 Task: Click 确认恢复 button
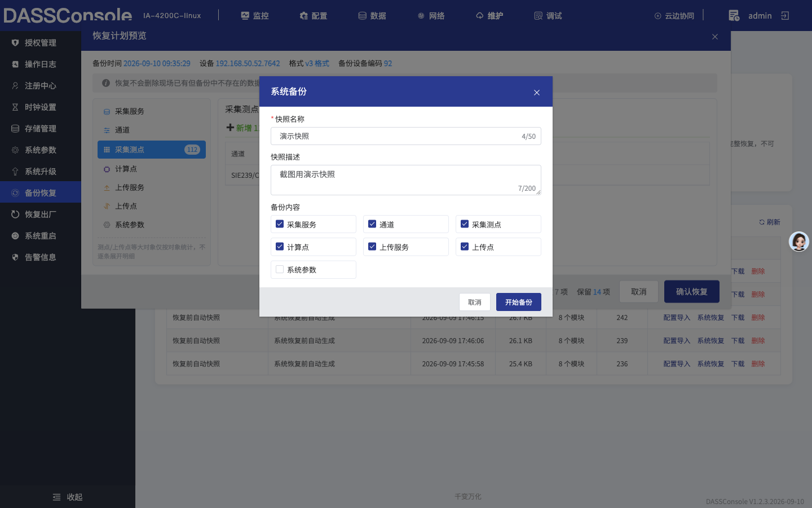(x=692, y=292)
